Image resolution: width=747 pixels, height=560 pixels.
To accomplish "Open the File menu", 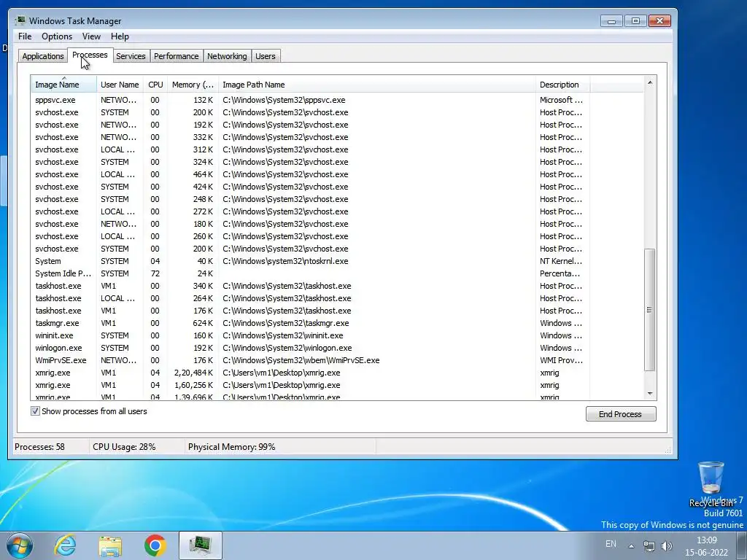I will pyautogui.click(x=25, y=36).
